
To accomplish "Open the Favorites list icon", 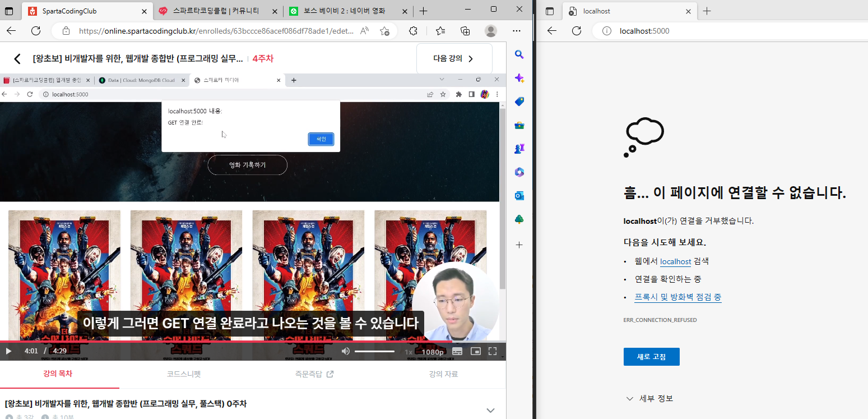I will (x=440, y=31).
